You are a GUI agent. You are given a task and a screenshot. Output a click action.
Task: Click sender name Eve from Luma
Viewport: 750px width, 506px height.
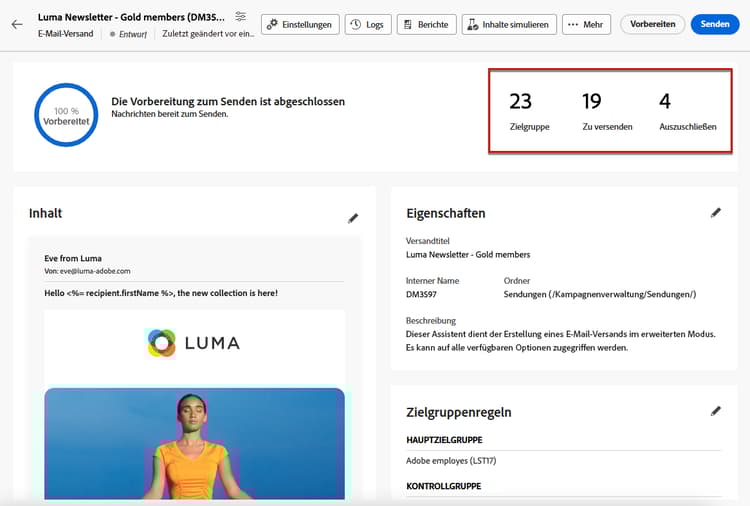73,258
